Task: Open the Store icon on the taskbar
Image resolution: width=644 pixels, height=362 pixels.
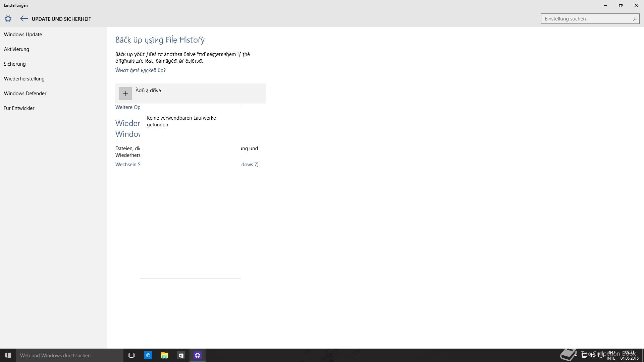Action: (x=181, y=355)
